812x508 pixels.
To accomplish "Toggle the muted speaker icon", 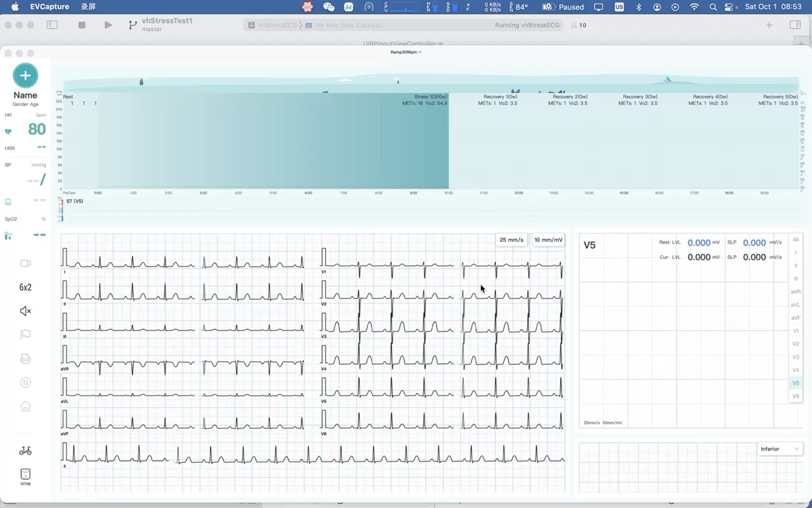I will click(x=25, y=311).
